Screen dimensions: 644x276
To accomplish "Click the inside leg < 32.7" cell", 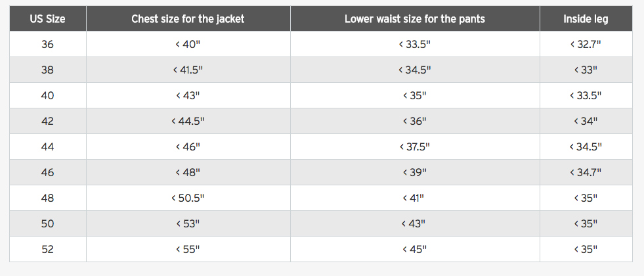I will [586, 44].
